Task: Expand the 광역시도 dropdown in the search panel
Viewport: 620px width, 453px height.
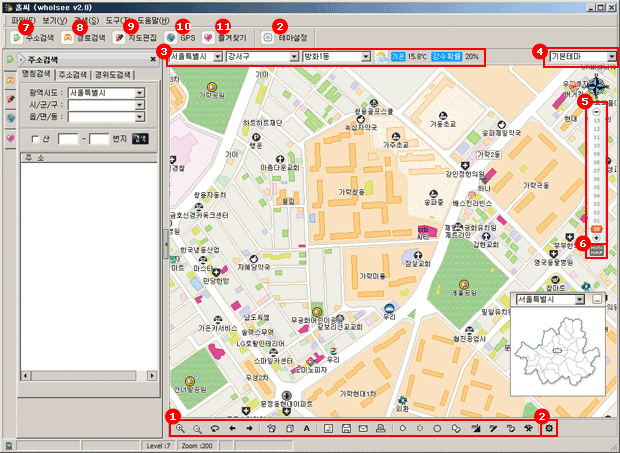Action: coord(140,93)
